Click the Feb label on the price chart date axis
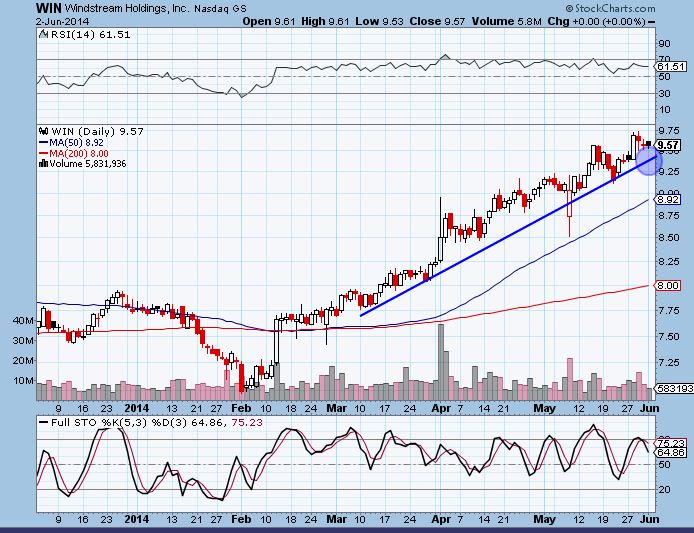Viewport: 694px width, 533px height. [x=241, y=408]
